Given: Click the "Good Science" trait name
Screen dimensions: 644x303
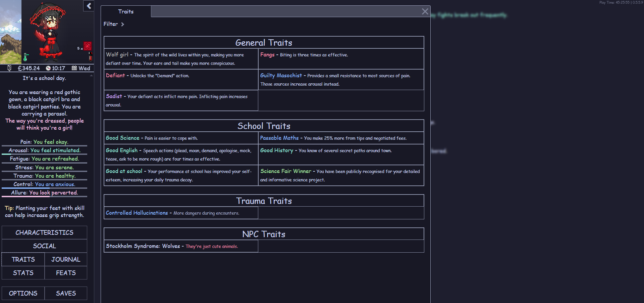Looking at the screenshot, I should click(x=122, y=138).
